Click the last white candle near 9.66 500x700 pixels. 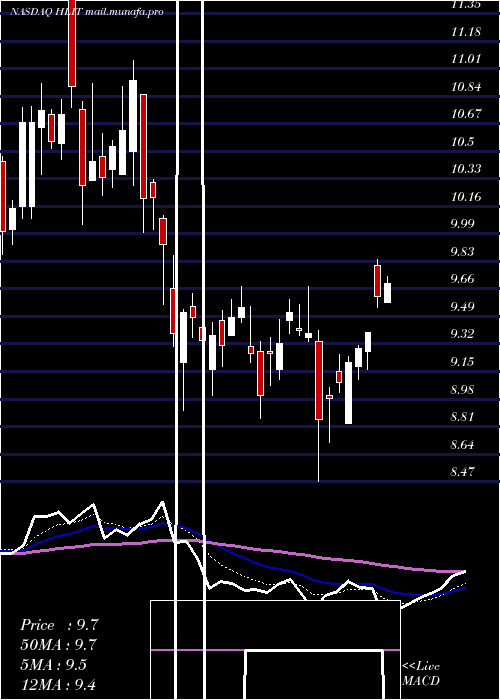point(387,293)
